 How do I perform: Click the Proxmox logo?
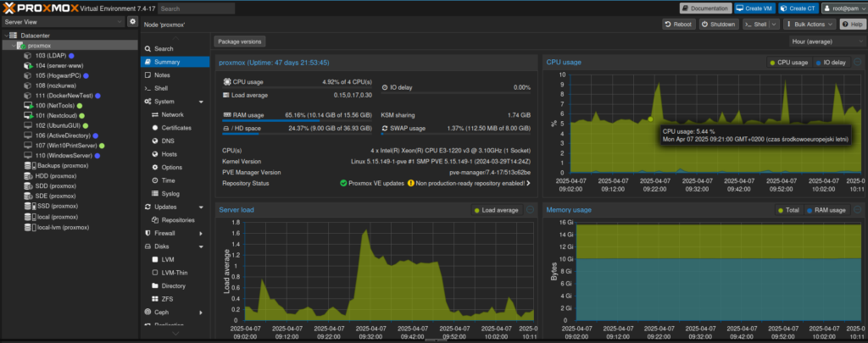tap(41, 8)
